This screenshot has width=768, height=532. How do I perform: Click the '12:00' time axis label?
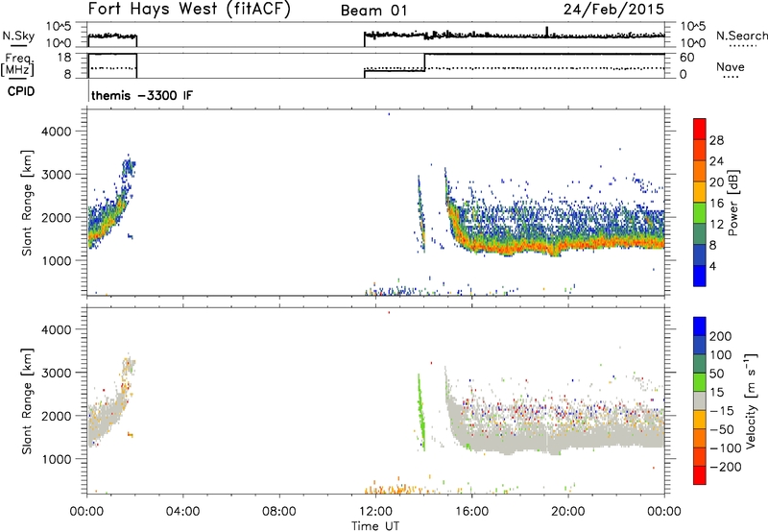tap(375, 512)
